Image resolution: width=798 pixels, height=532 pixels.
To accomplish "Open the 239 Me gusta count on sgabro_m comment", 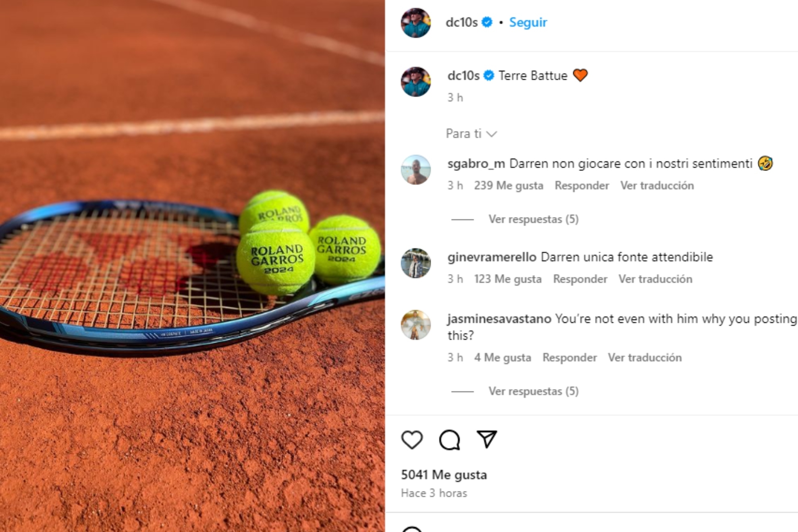I will [509, 185].
